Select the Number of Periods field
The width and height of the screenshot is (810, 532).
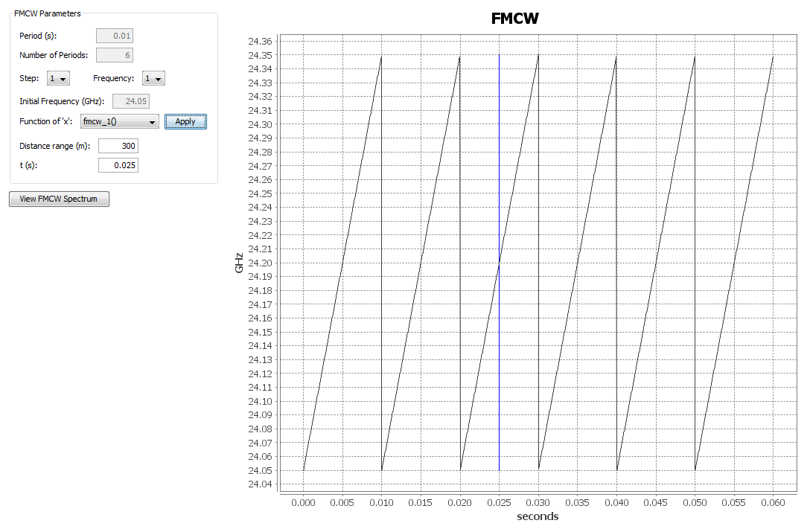pos(115,54)
